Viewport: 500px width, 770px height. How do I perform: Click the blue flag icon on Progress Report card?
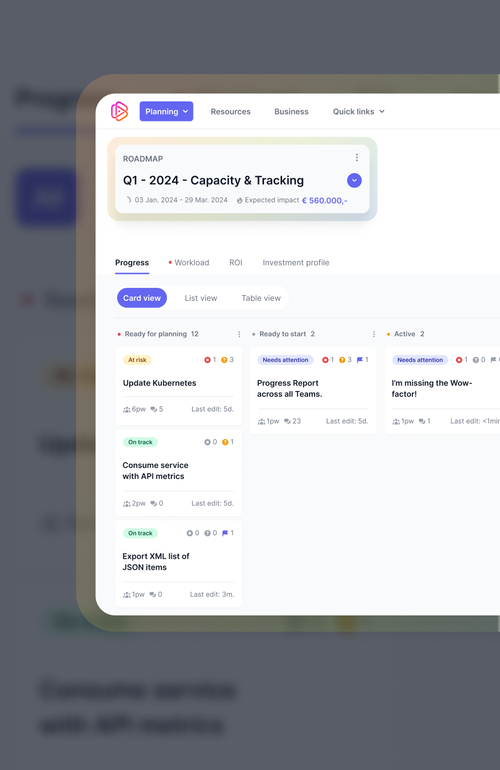coord(360,360)
